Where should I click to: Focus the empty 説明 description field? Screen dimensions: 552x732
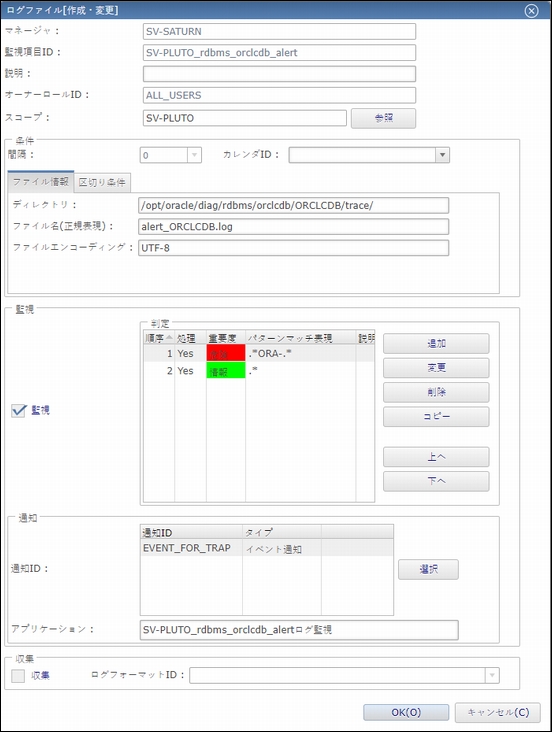279,74
